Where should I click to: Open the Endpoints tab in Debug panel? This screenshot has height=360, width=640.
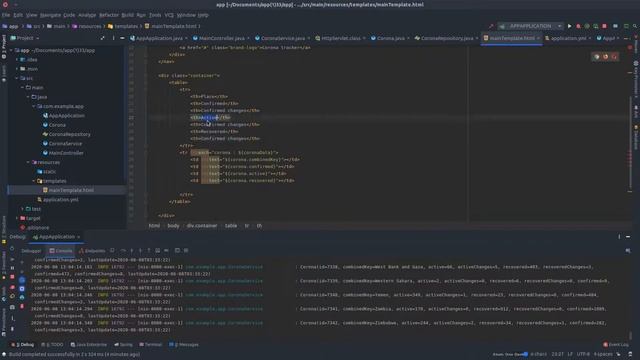coord(92,251)
